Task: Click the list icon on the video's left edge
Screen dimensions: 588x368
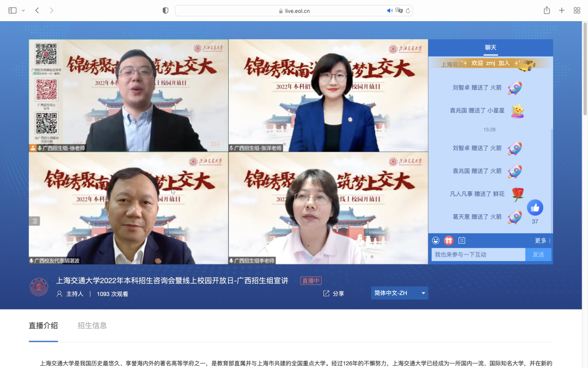Action: click(x=34, y=221)
